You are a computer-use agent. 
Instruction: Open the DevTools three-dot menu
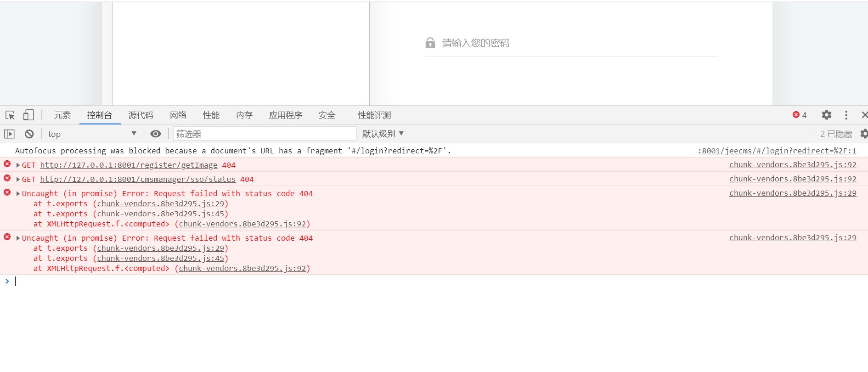point(846,115)
